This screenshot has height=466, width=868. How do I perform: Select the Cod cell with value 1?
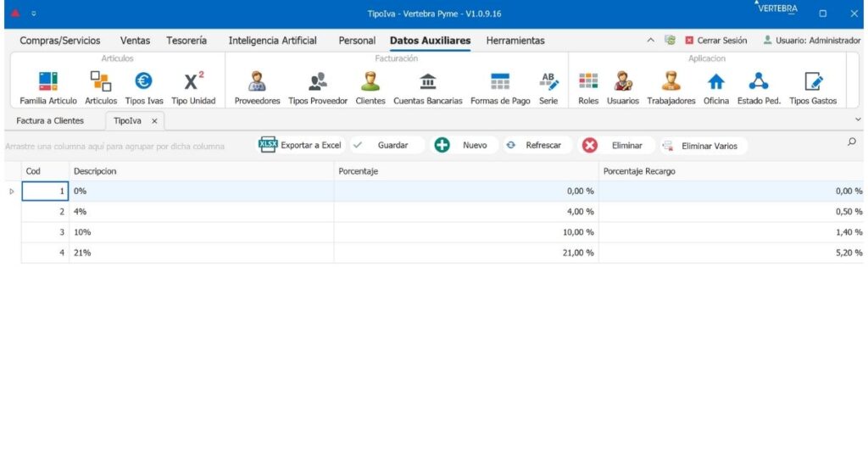click(45, 191)
